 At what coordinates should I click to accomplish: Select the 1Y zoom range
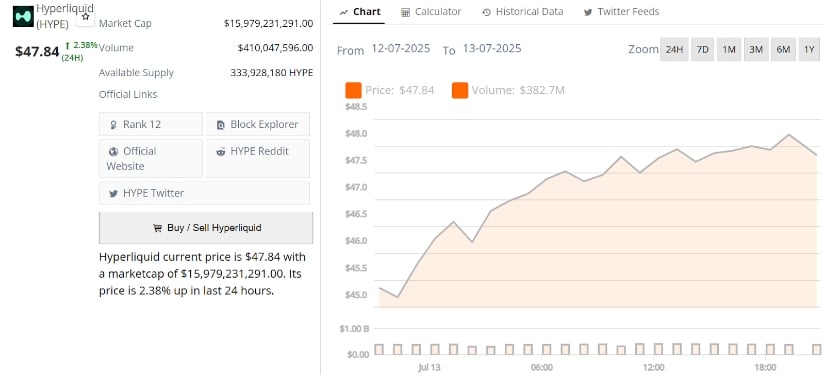point(809,49)
